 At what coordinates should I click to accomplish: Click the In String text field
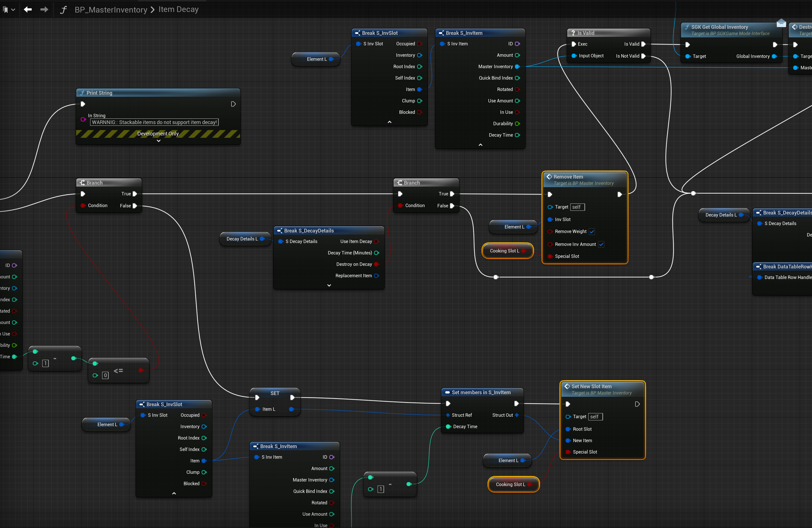(x=154, y=122)
